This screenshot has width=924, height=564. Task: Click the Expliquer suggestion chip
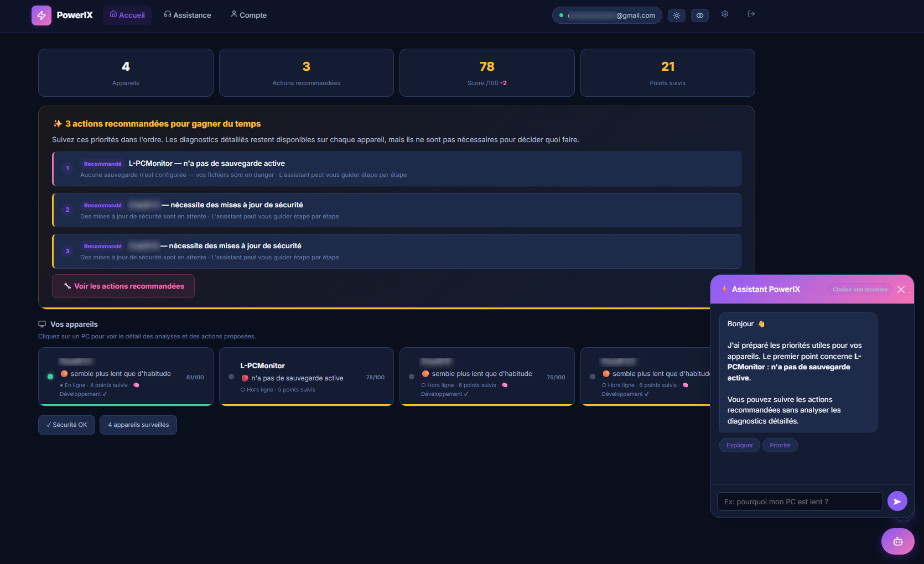tap(740, 445)
